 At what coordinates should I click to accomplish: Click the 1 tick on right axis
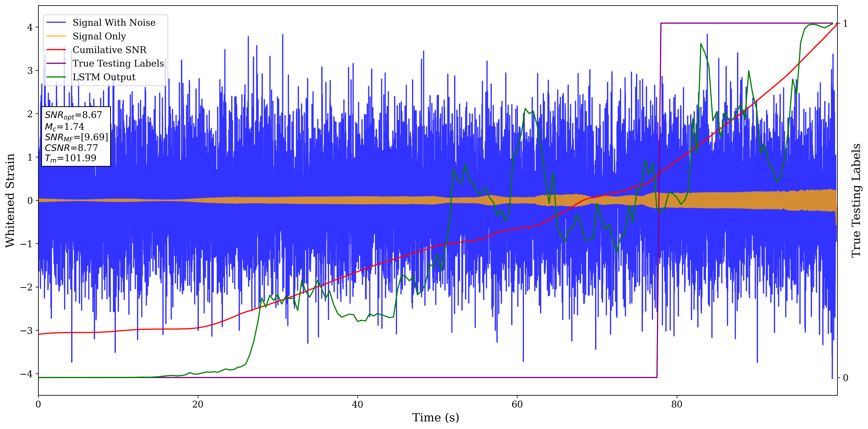point(845,24)
